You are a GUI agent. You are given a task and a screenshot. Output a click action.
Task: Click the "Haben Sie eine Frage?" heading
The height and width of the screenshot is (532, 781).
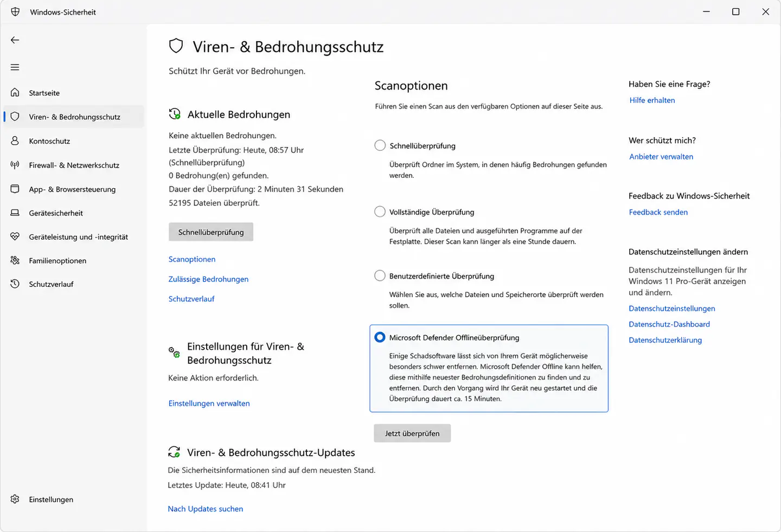(669, 84)
